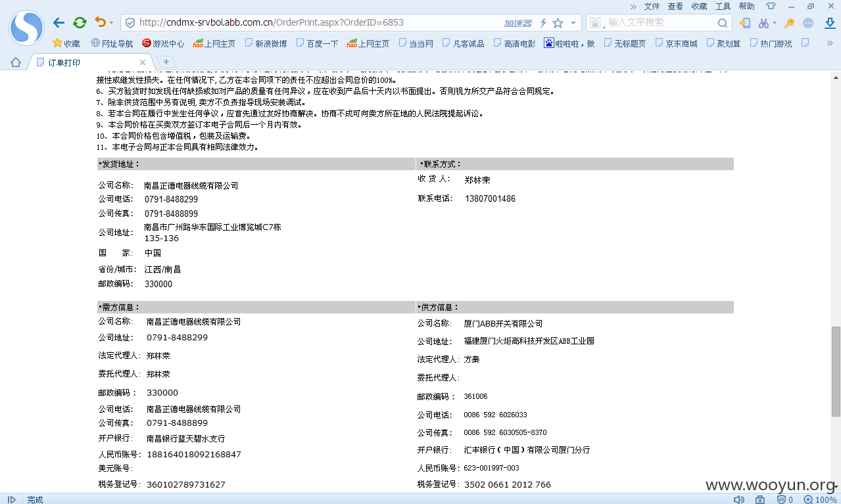This screenshot has height=504, width=841.
Task: Click the Sogou browser logo
Action: 26,28
